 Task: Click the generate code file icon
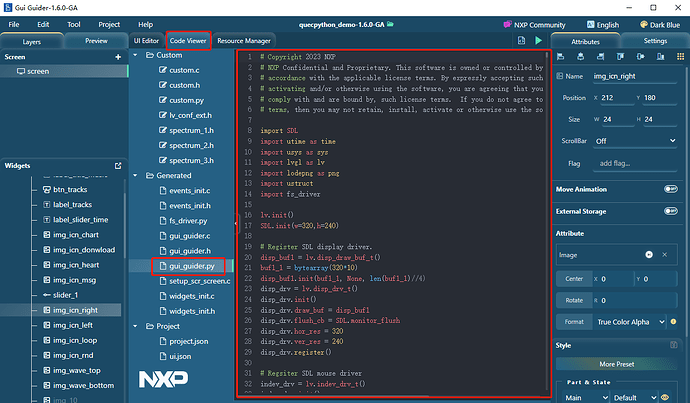[x=521, y=41]
